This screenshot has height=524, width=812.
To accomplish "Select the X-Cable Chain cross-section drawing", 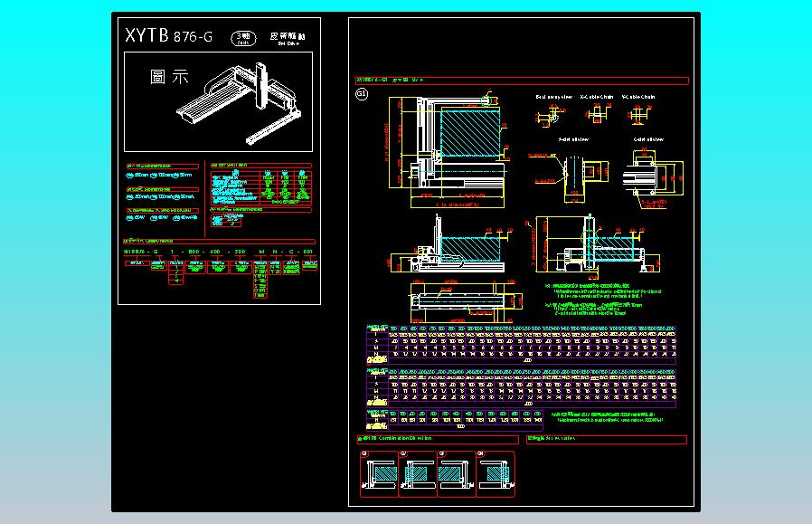I will (x=598, y=113).
